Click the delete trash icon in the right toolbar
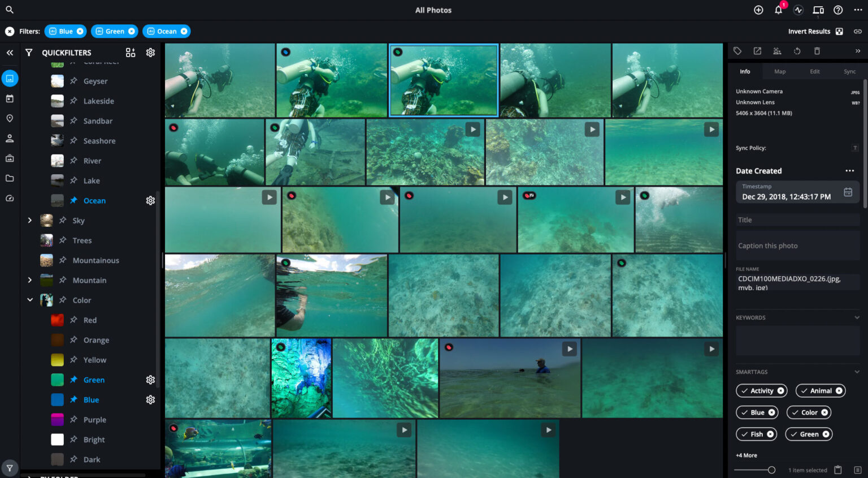The width and height of the screenshot is (868, 478). coord(817,51)
